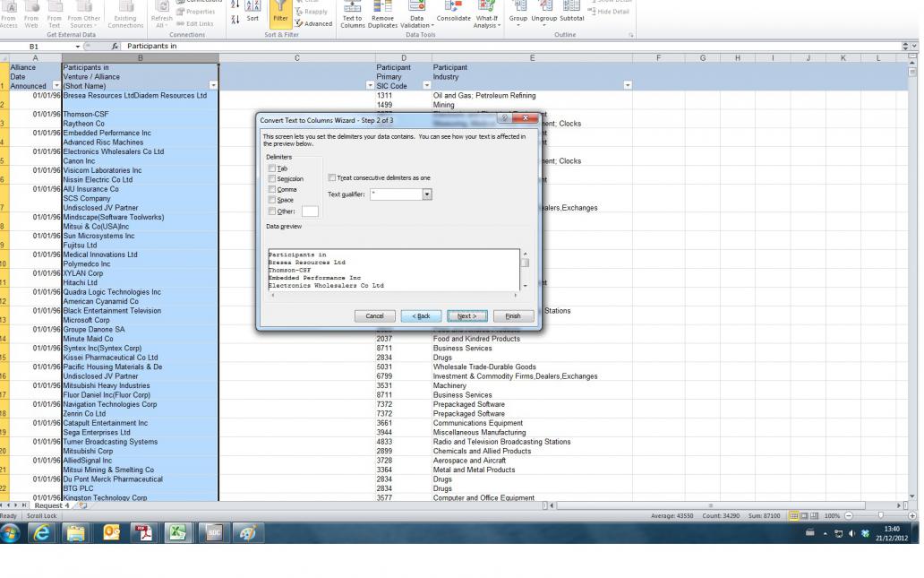Click the Data preview vertical scrollbar
The height and width of the screenshot is (578, 924).
(525, 270)
